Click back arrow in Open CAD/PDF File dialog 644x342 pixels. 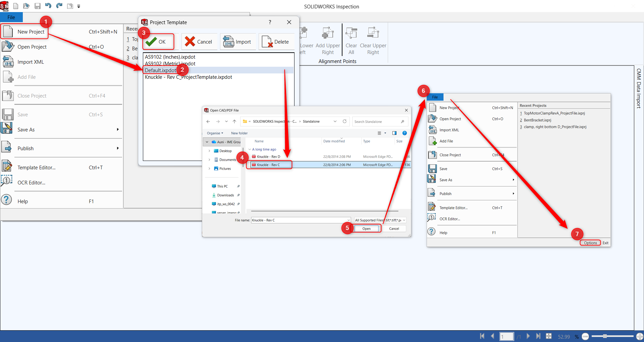(208, 121)
